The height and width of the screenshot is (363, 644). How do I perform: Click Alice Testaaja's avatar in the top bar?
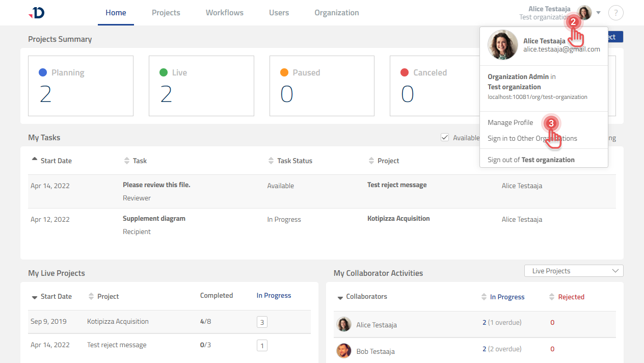point(583,12)
